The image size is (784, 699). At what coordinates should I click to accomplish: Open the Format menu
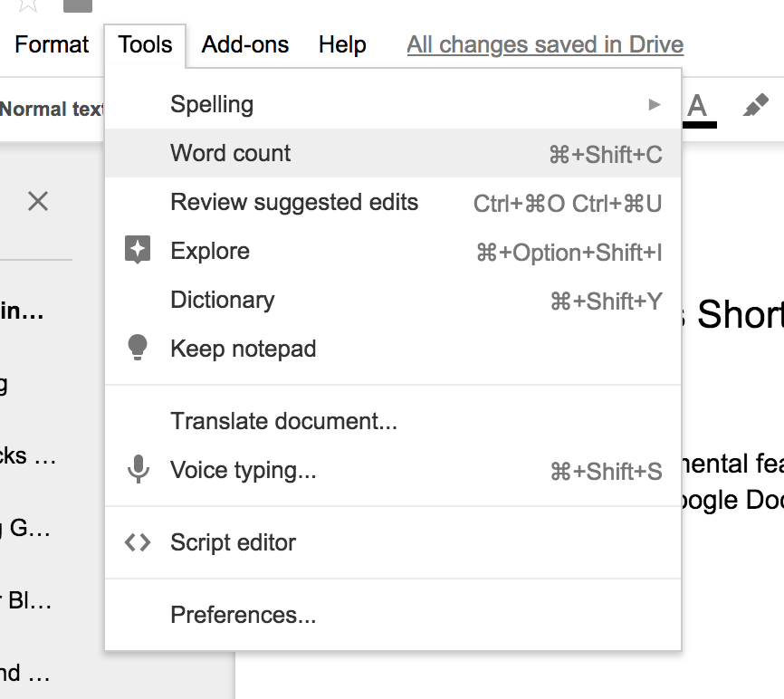(x=52, y=44)
